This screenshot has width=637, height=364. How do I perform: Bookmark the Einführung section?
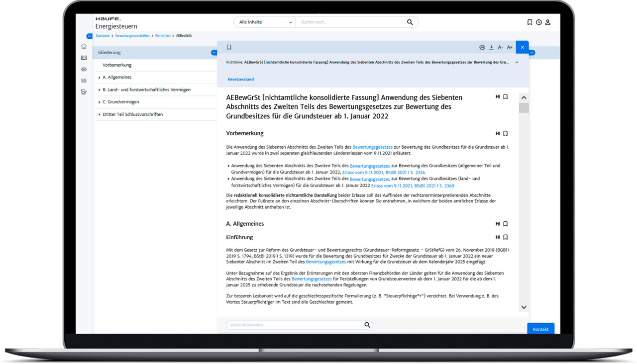pyautogui.click(x=505, y=237)
